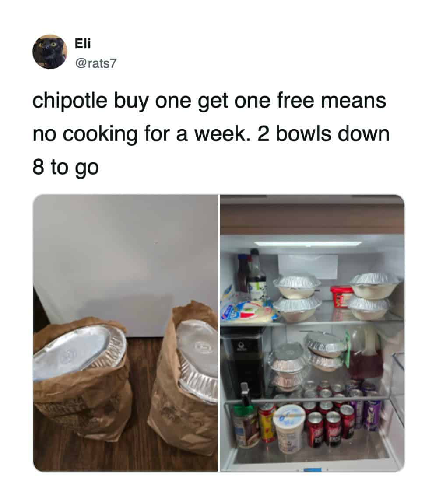This screenshot has height=504, width=436.
Task: Click the black cat profile avatar
Action: pos(50,52)
